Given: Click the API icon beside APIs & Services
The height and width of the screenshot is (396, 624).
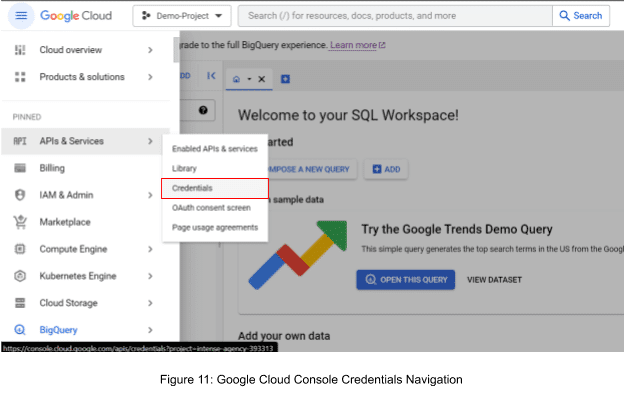Looking at the screenshot, I should 20,141.
